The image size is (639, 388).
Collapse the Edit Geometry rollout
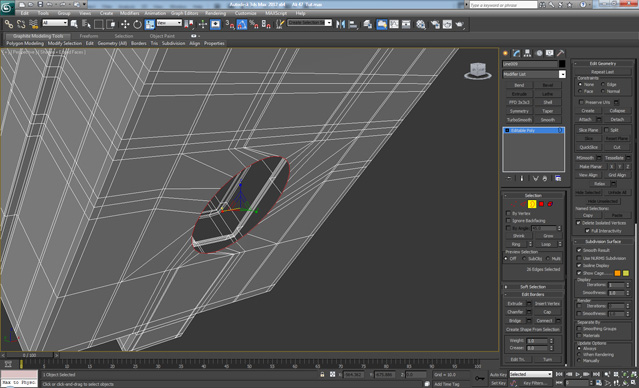click(x=603, y=64)
